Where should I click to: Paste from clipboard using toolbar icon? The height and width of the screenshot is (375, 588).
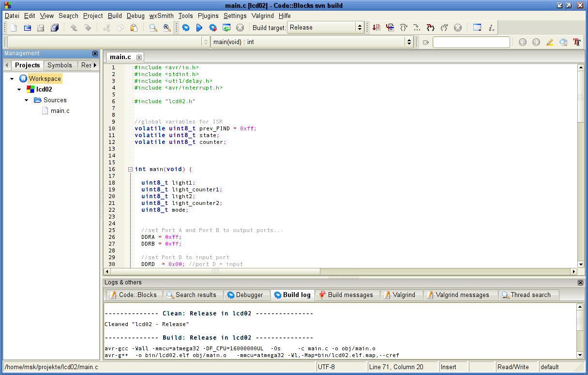click(x=134, y=28)
